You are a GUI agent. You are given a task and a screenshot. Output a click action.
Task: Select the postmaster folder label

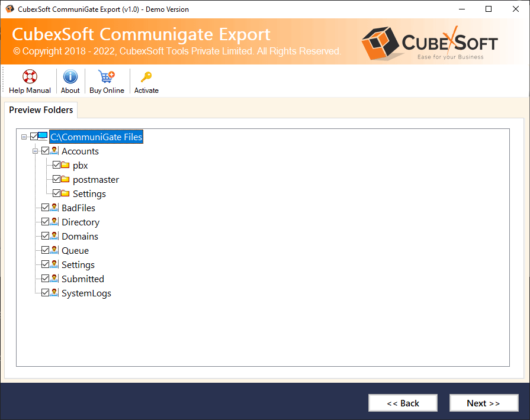coord(96,180)
